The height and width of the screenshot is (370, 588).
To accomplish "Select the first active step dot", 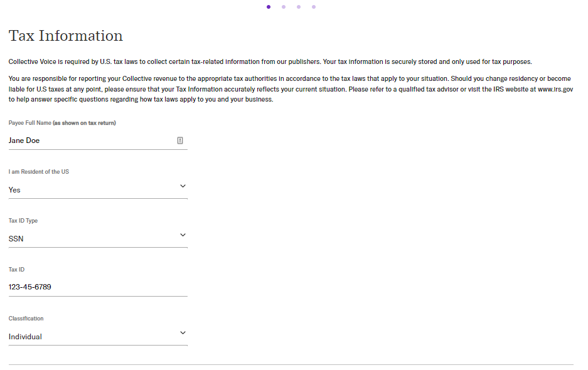I will tap(269, 7).
